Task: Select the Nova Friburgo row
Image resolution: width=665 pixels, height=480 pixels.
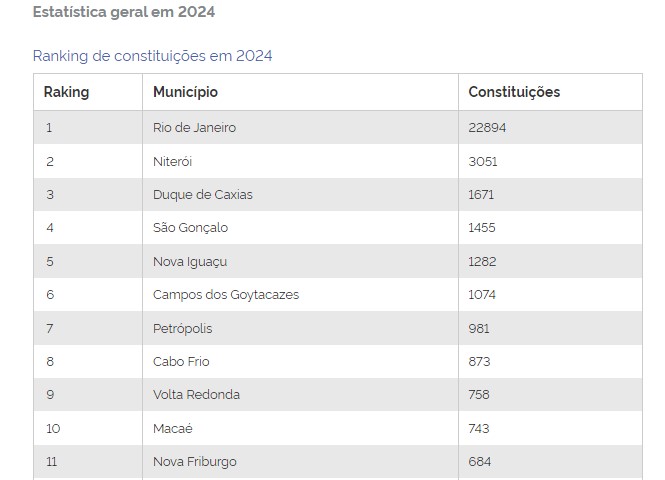Action: (338, 462)
